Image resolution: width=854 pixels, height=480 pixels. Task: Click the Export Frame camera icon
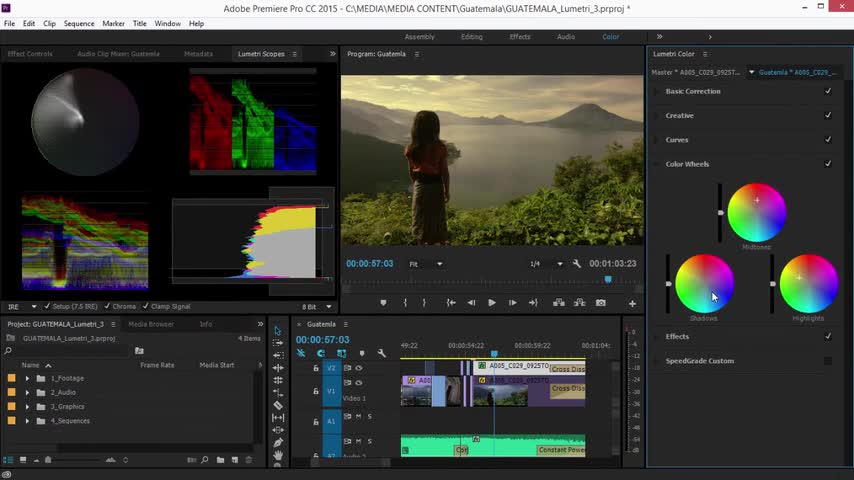pos(600,303)
